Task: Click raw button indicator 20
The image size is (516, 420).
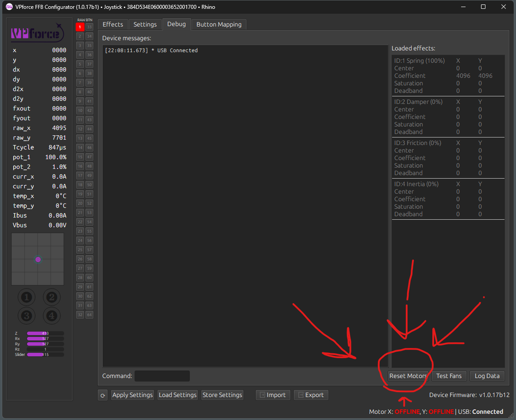Action: [80, 203]
